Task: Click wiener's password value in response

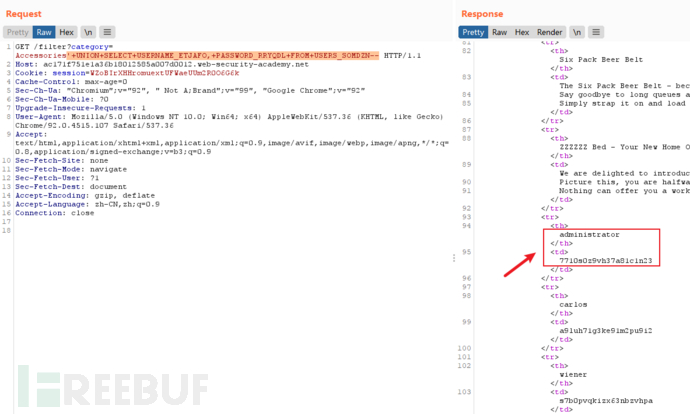Action: point(606,401)
